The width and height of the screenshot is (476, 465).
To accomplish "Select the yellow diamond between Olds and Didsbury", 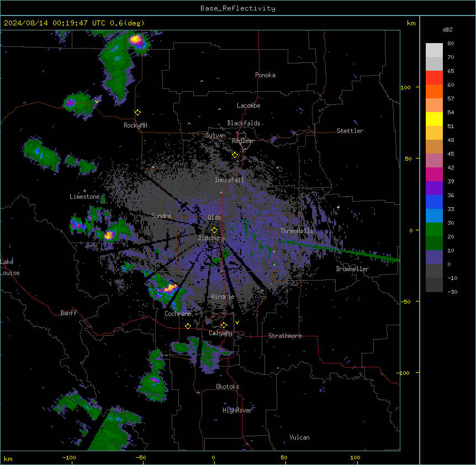I will click(x=214, y=230).
